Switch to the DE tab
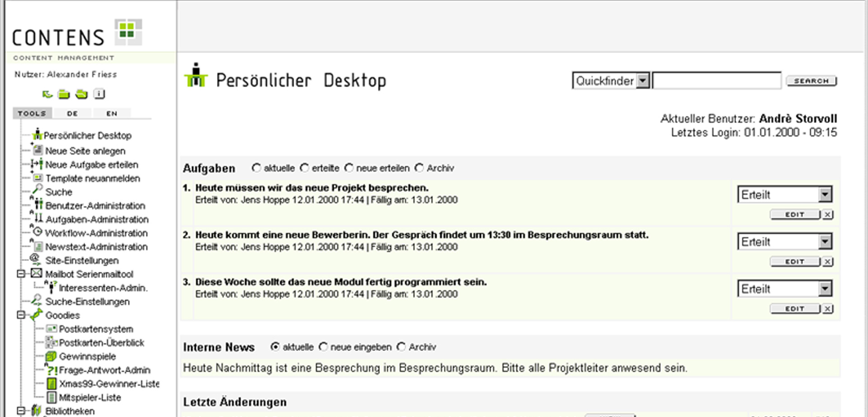The width and height of the screenshot is (868, 417). pyautogui.click(x=72, y=114)
